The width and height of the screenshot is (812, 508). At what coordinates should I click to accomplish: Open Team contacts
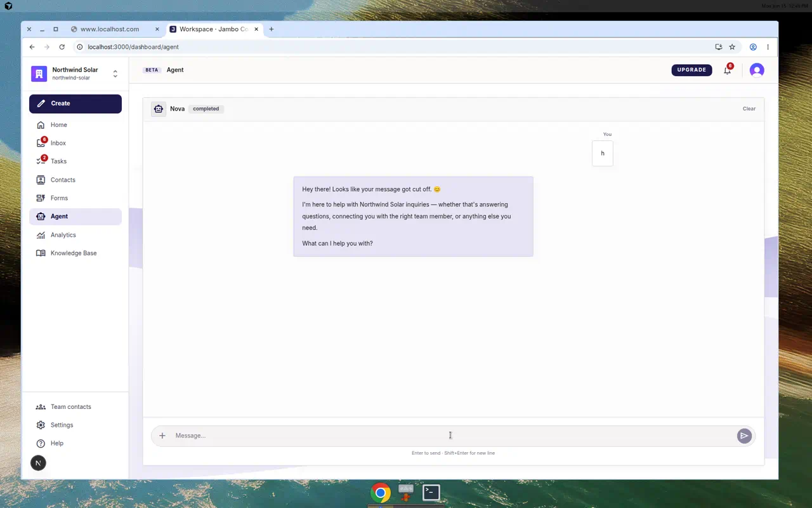[75, 407]
